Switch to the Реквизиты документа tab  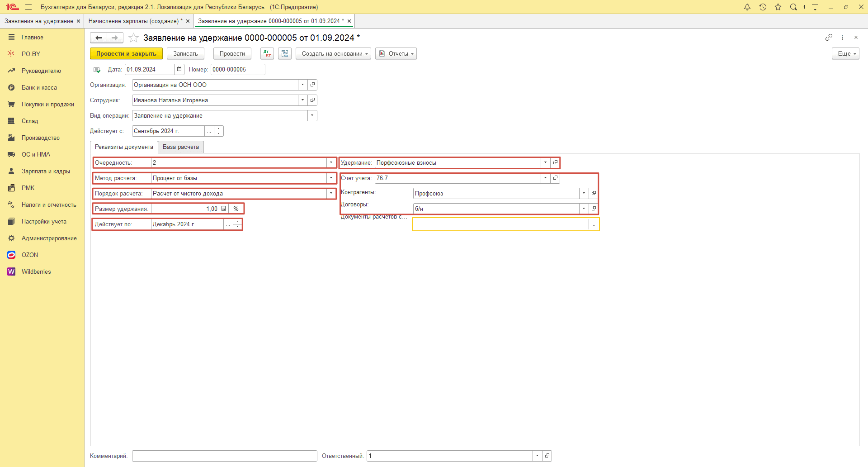pos(124,147)
